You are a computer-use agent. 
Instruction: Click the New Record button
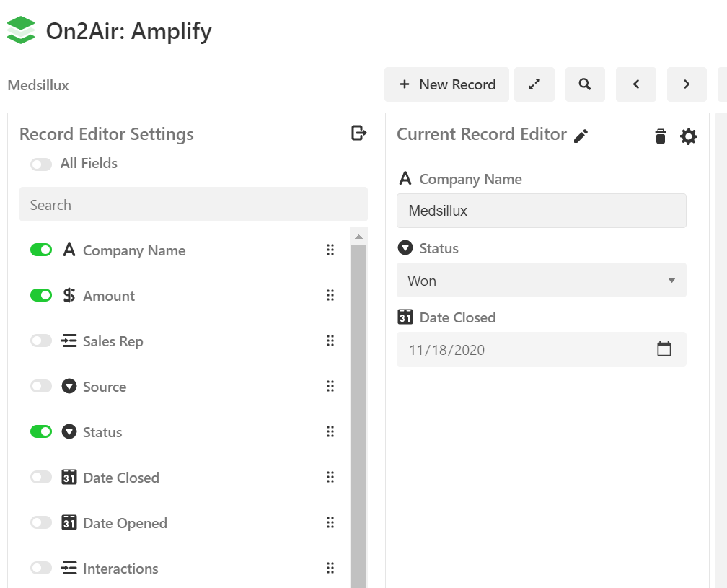(x=446, y=84)
